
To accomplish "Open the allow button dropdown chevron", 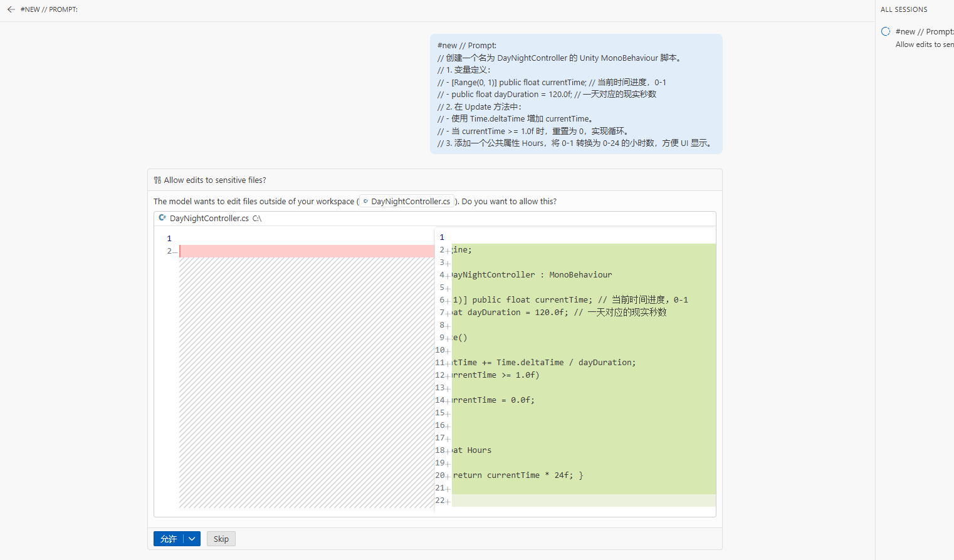I will 192,539.
